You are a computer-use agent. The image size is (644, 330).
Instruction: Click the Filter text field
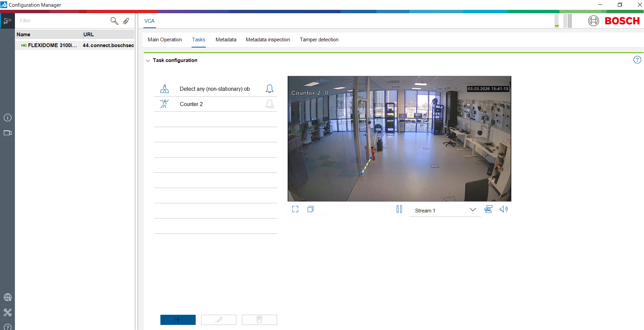[63, 21]
